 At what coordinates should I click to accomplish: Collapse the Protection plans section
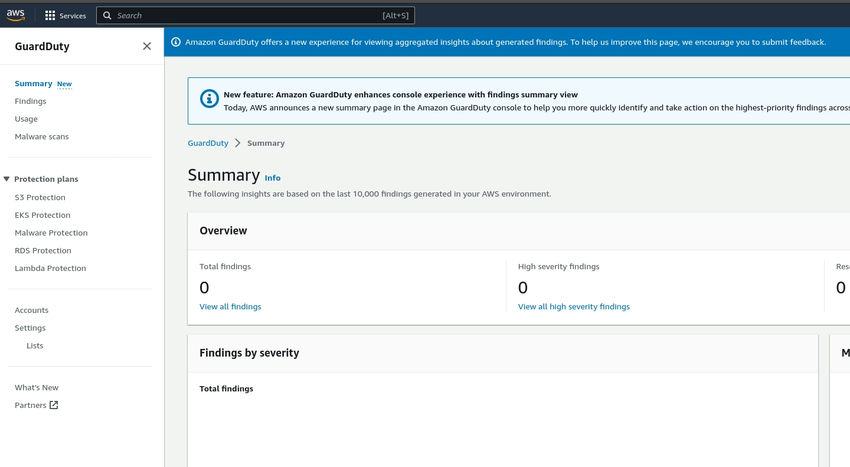click(x=7, y=179)
